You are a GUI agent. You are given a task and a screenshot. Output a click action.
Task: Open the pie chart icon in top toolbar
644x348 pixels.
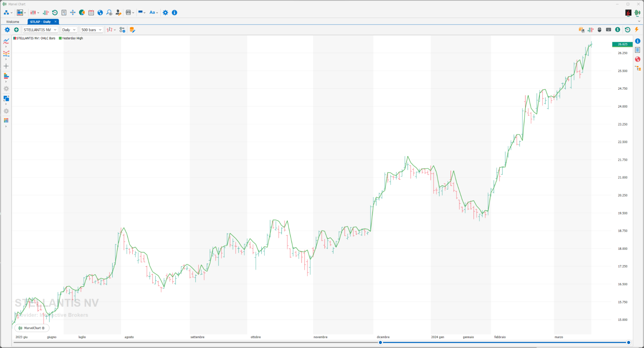click(x=82, y=13)
